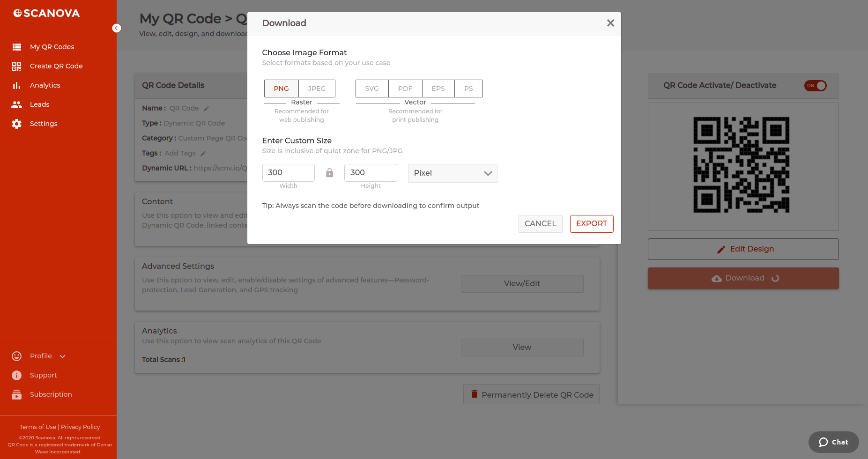The height and width of the screenshot is (459, 868).
Task: Click the Support info icon
Action: pyautogui.click(x=17, y=375)
